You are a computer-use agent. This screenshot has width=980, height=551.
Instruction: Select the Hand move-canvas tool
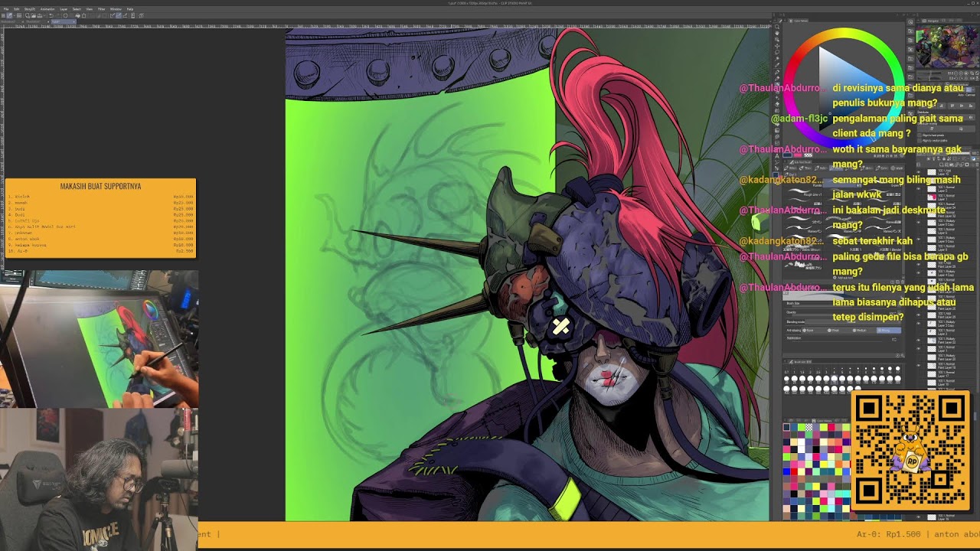pyautogui.click(x=777, y=34)
